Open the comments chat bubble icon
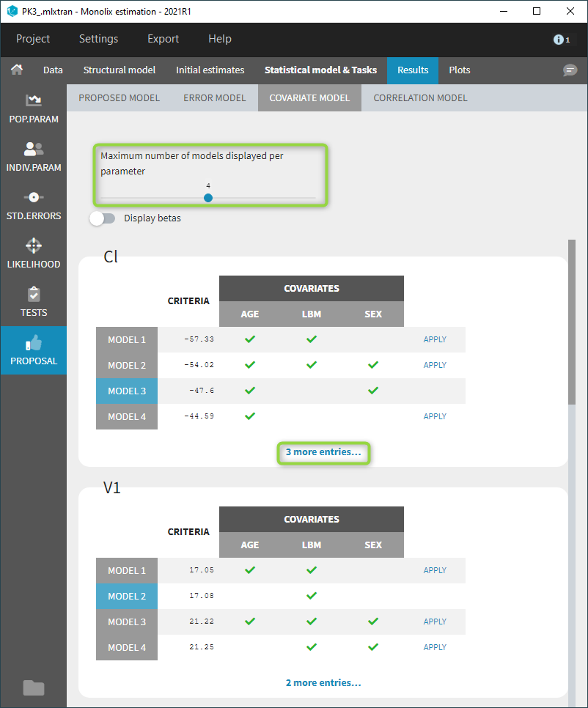588x708 pixels. pyautogui.click(x=570, y=70)
